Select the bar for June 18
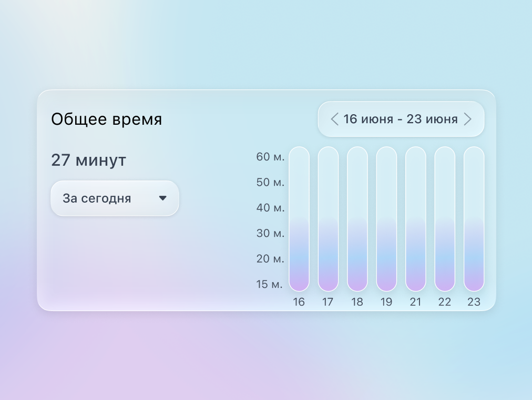Image resolution: width=532 pixels, height=400 pixels. [357, 218]
